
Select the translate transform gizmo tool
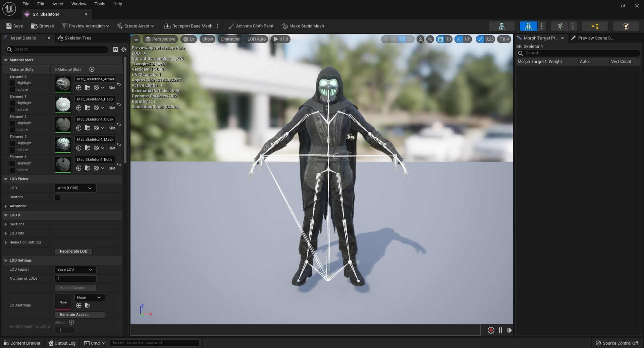[x=394, y=39]
